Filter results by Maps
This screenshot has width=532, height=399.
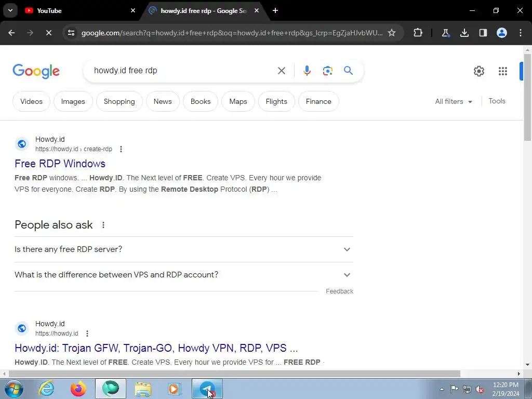(238, 101)
